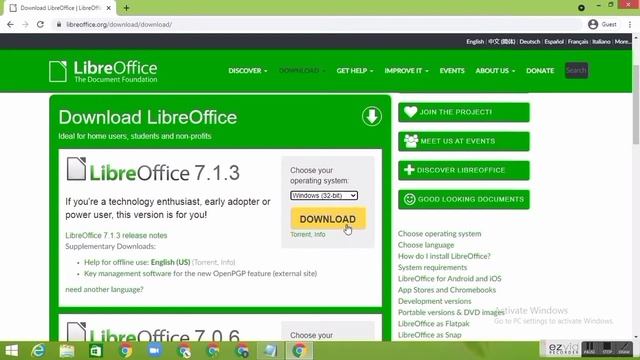
Task: Click the plus icon on Discover LibreOffice
Action: pyautogui.click(x=409, y=170)
